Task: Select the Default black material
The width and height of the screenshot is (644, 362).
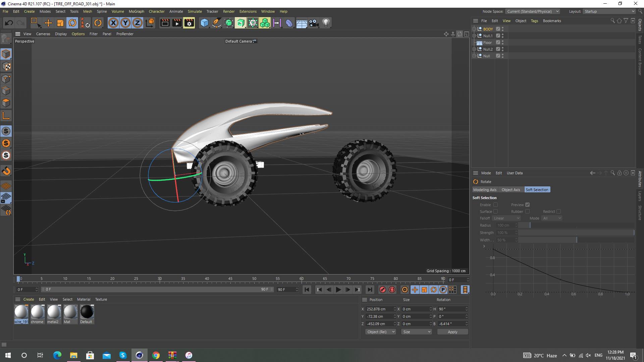Action: coord(87,314)
